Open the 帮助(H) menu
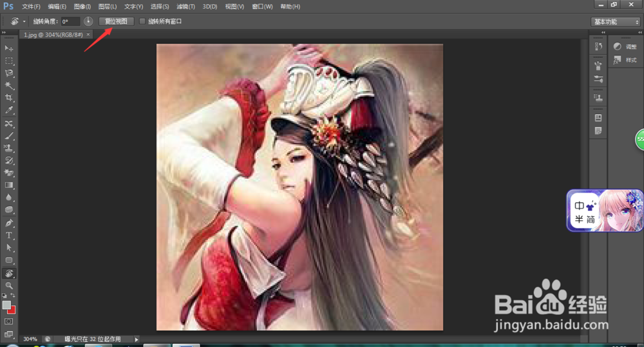Image resolution: width=644 pixels, height=347 pixels. (290, 6)
